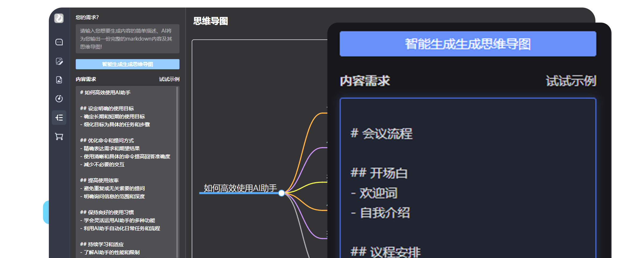Open the AI image drawing tool icon
Viewport: 644px width, 258px height.
click(59, 61)
